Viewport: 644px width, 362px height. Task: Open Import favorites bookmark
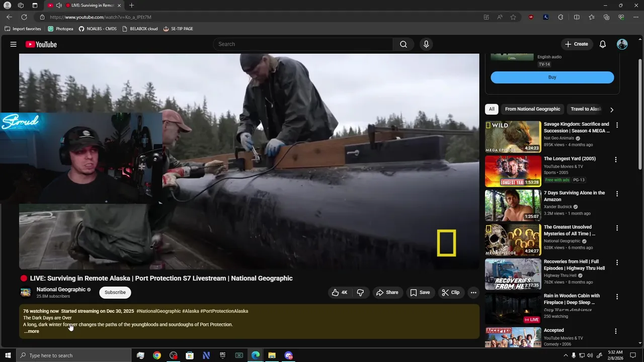(x=23, y=29)
